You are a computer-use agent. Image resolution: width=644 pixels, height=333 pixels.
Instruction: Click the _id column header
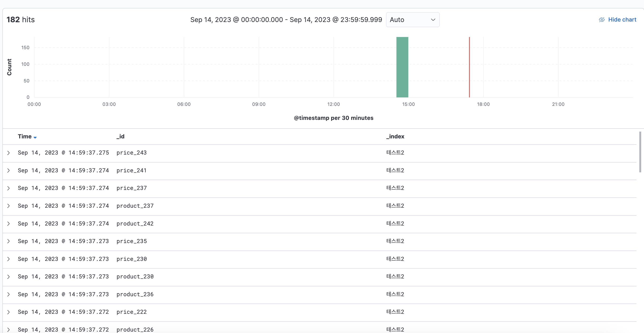click(x=120, y=136)
